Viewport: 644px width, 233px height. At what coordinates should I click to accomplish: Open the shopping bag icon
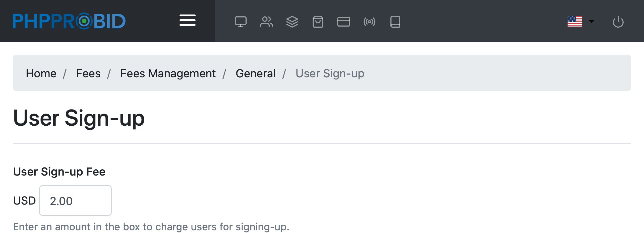318,22
